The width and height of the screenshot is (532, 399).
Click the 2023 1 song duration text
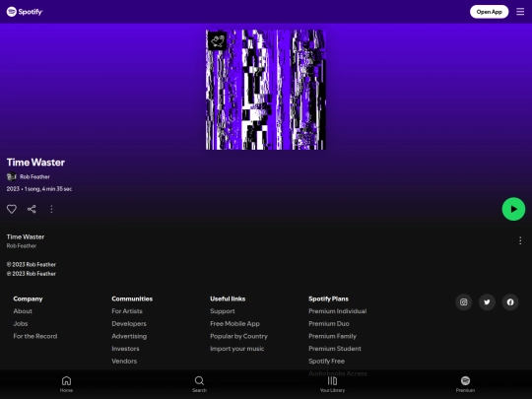tap(39, 188)
